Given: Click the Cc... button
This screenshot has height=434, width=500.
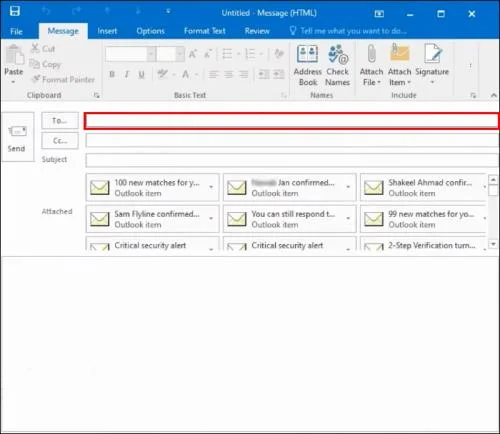Looking at the screenshot, I should coord(60,141).
